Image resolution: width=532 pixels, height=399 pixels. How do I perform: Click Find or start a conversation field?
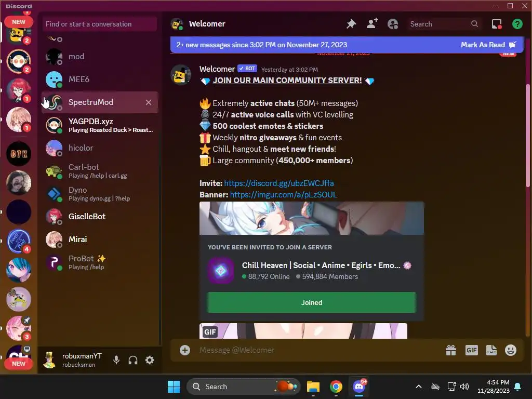(x=99, y=24)
